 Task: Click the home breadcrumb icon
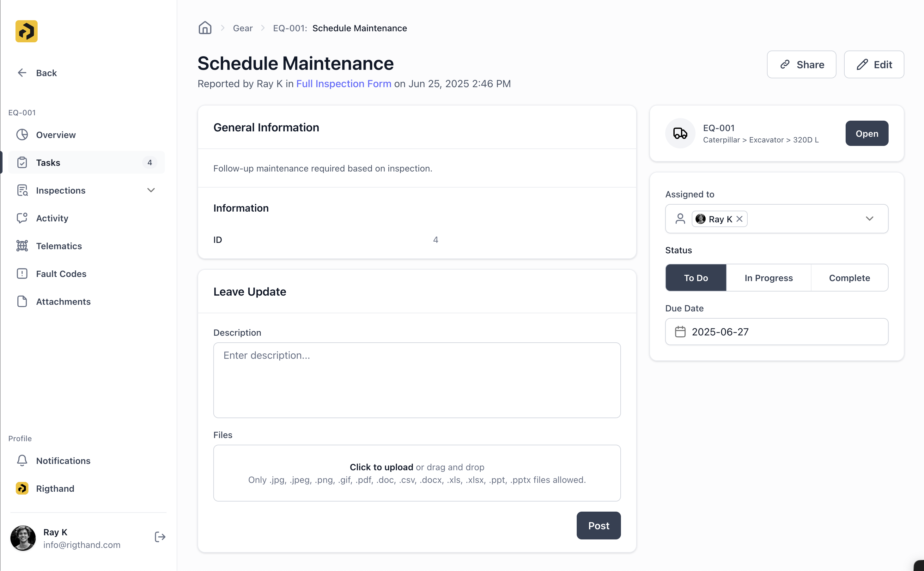205,27
